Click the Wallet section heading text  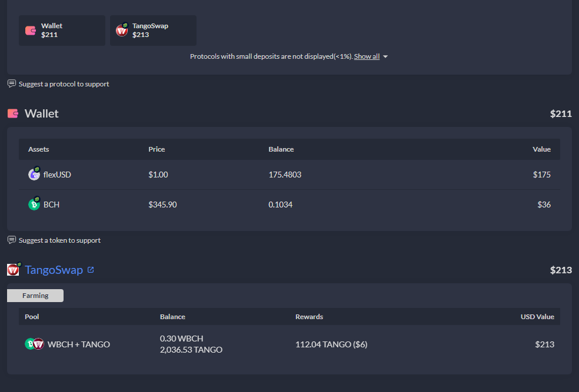point(41,113)
